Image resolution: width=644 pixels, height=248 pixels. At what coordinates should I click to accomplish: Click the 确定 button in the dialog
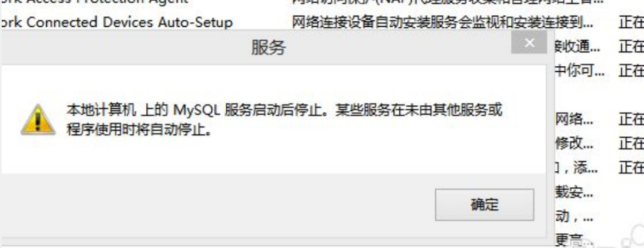point(485,204)
